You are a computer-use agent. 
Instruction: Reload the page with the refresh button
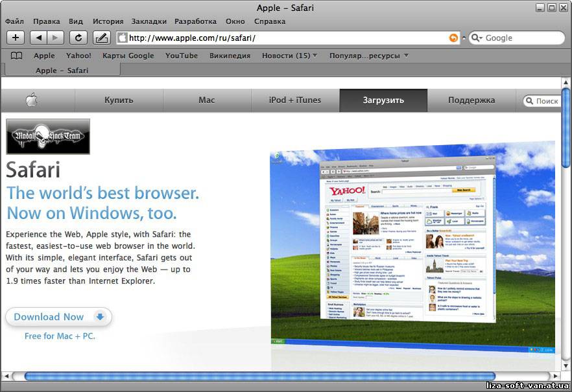click(x=78, y=38)
